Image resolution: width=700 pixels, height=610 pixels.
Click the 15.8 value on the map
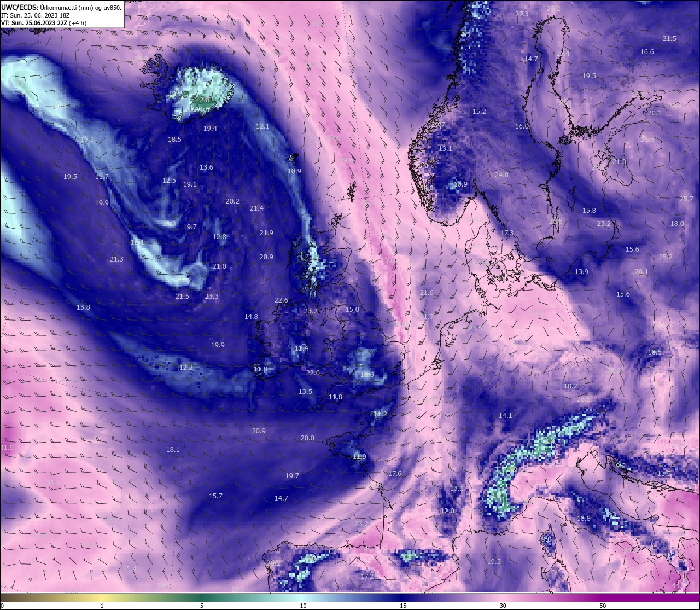(589, 210)
